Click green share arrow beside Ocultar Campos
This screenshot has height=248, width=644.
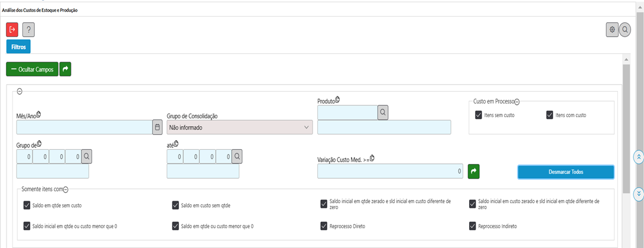pos(66,69)
